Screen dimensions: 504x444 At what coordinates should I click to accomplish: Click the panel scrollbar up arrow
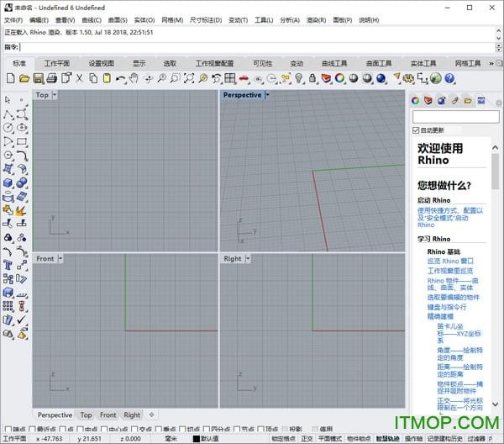(x=496, y=147)
